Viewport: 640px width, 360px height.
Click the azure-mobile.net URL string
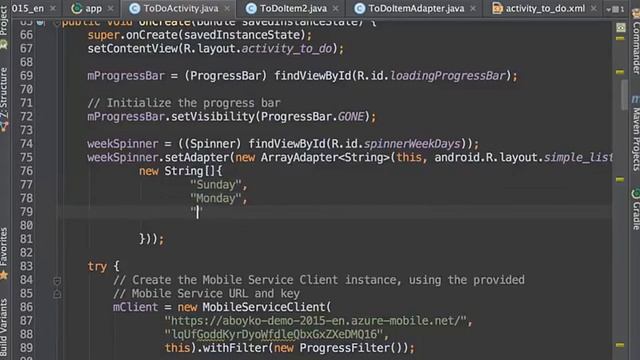coord(316,321)
